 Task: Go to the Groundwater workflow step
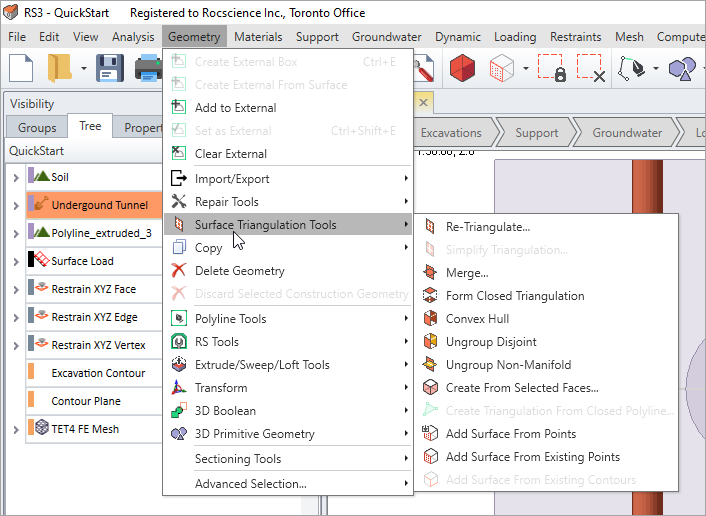click(627, 132)
